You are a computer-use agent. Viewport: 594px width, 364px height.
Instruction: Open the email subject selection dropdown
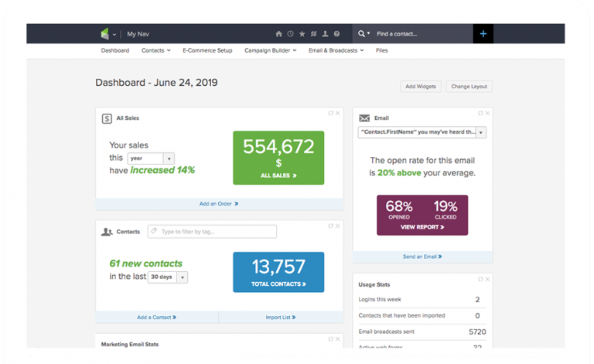tap(422, 132)
